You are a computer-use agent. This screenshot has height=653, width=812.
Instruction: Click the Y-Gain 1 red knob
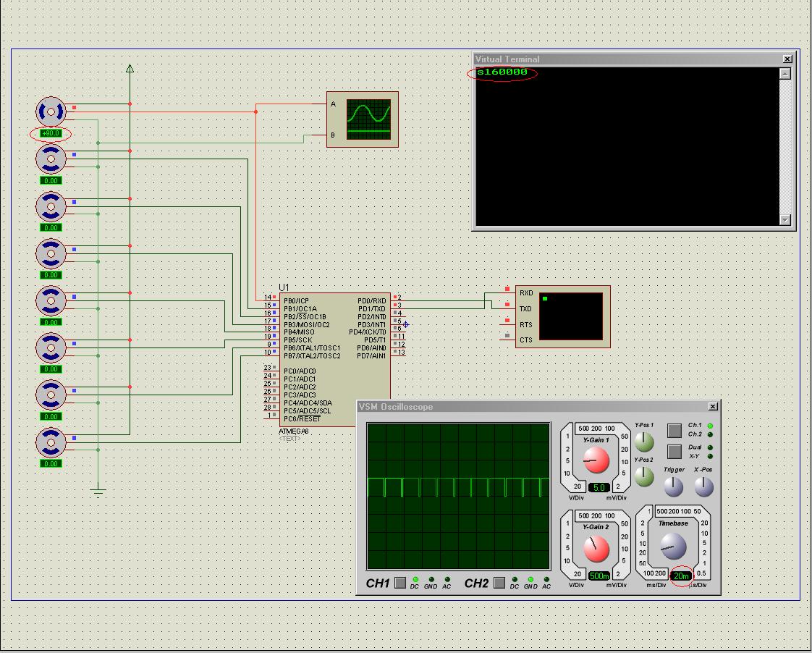(x=596, y=460)
